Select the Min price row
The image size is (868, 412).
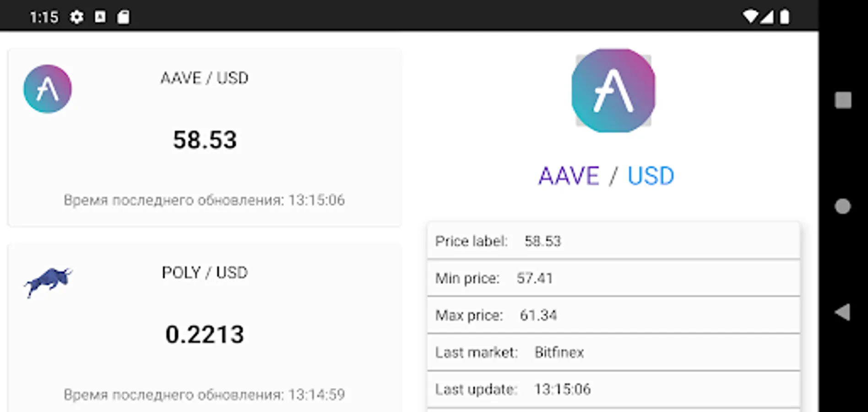coord(613,278)
